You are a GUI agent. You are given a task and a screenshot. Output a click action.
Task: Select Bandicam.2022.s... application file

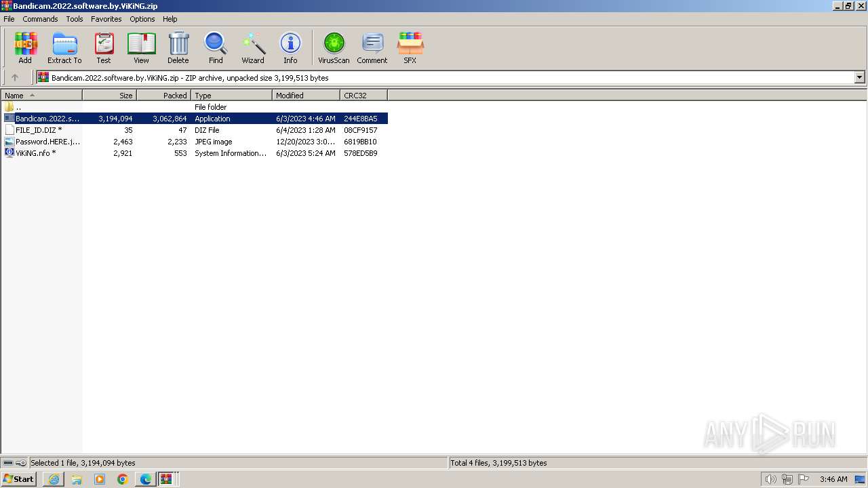[194, 119]
